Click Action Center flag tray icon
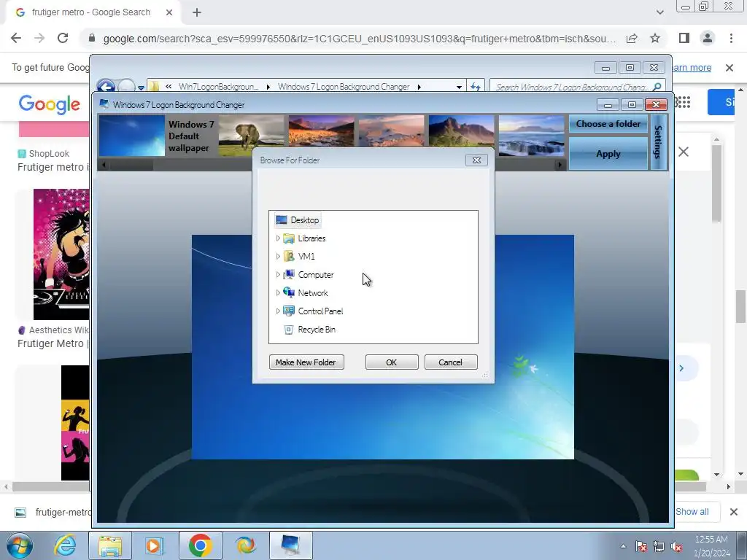This screenshot has height=560, width=747. coord(641,546)
